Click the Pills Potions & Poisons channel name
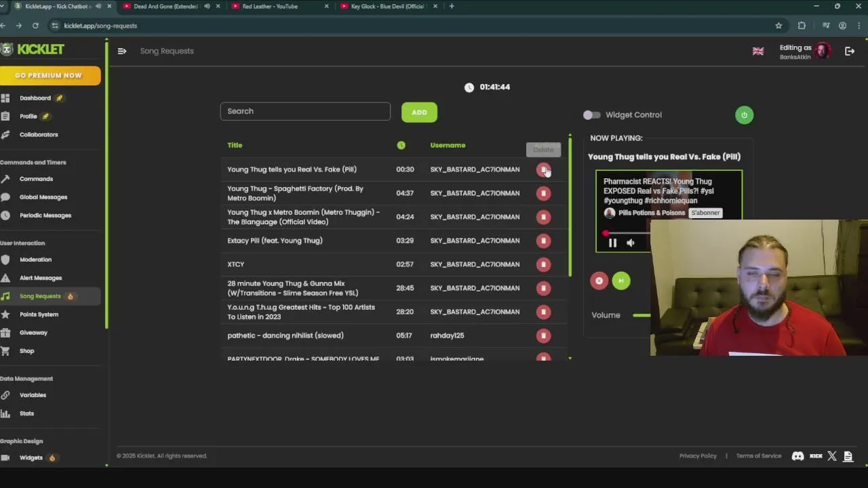Viewport: 868px width, 488px height. coord(652,213)
